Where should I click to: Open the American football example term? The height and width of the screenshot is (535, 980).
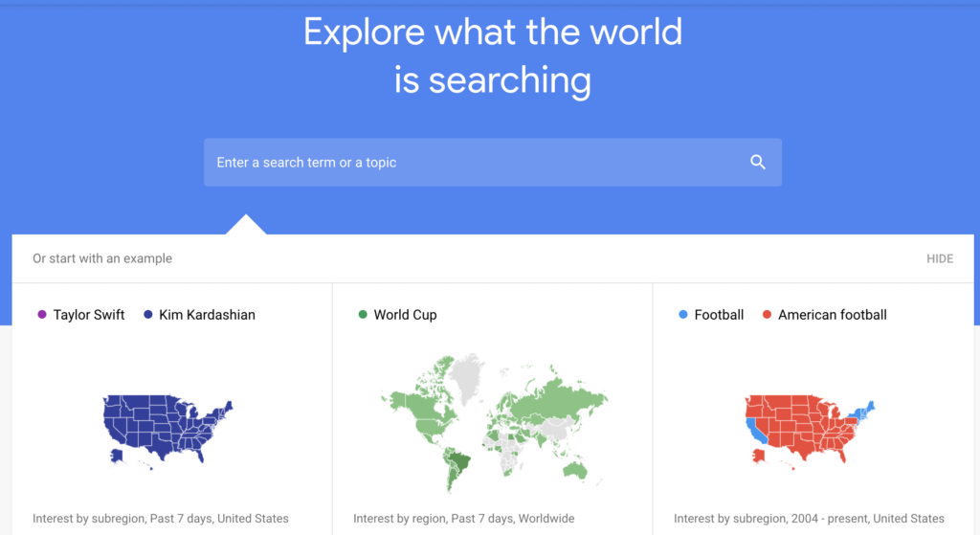pos(832,315)
